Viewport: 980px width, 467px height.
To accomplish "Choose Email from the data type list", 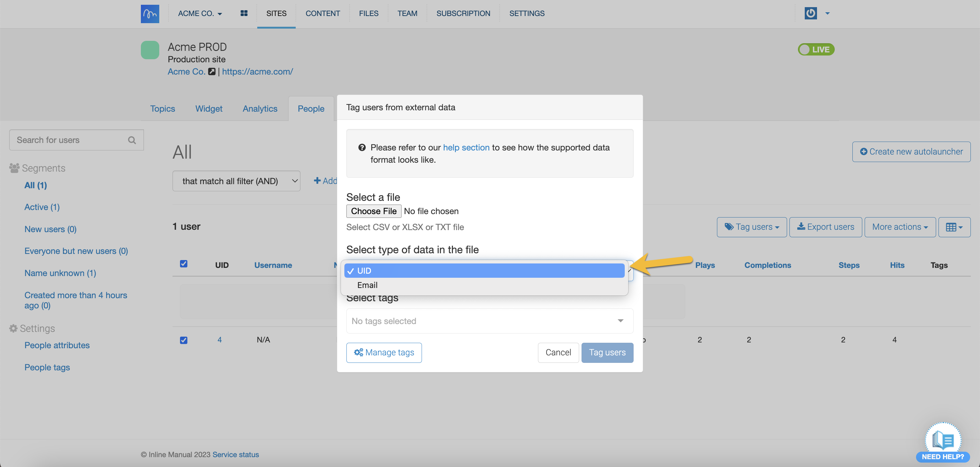I will [367, 285].
